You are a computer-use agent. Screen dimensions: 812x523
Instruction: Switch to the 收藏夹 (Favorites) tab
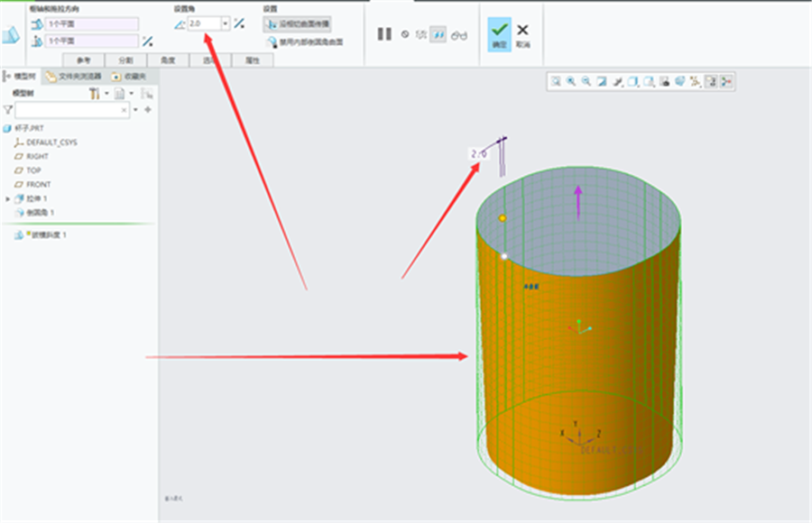pos(129,77)
